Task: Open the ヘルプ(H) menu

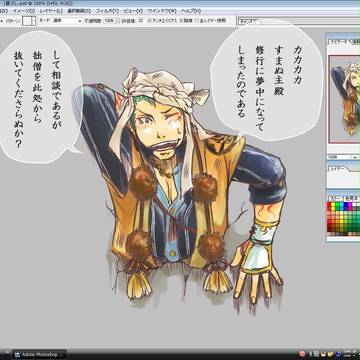Action: 192,11
